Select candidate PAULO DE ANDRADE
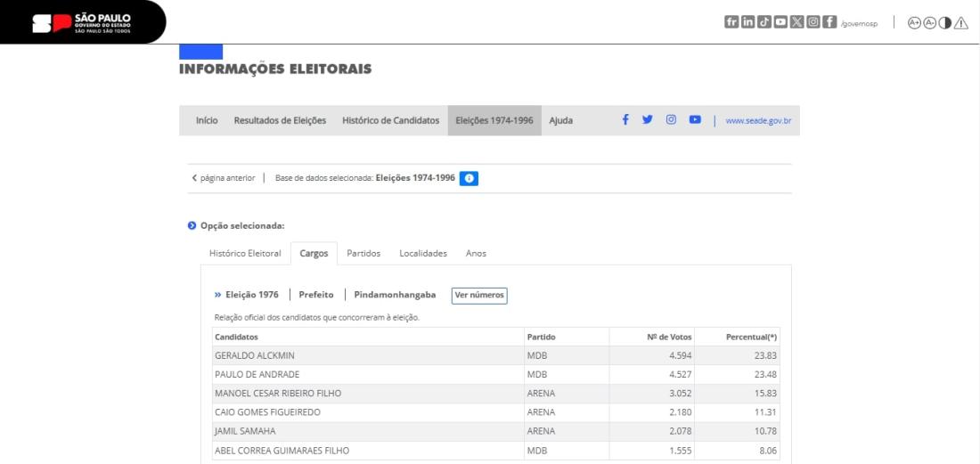The height and width of the screenshot is (464, 980). [x=257, y=375]
